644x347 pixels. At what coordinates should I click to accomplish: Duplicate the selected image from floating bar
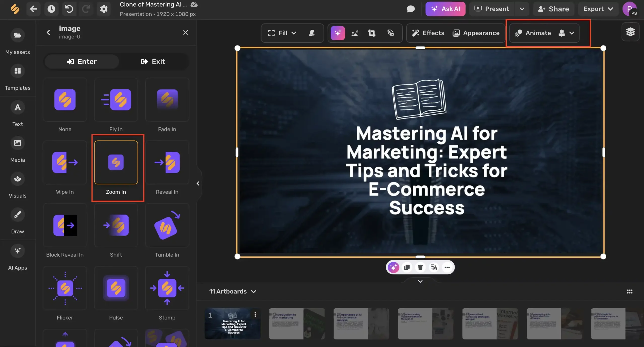click(407, 267)
